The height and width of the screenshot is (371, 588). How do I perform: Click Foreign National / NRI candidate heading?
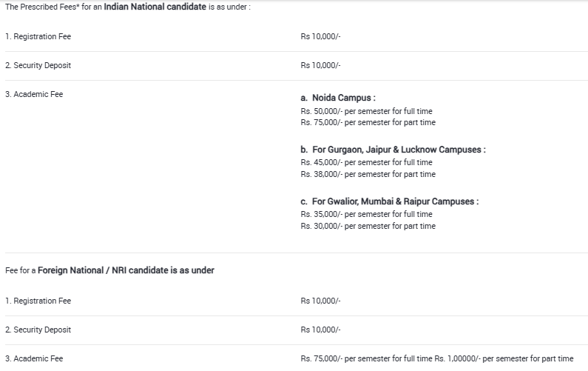(110, 270)
